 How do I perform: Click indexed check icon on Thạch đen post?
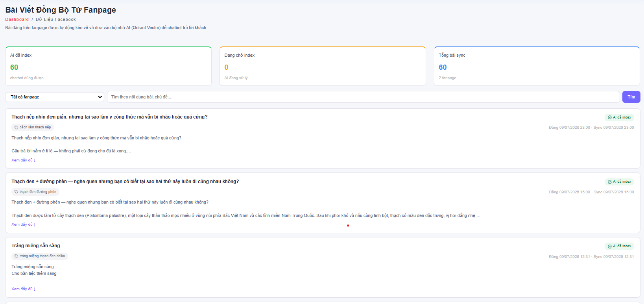pyautogui.click(x=610, y=182)
